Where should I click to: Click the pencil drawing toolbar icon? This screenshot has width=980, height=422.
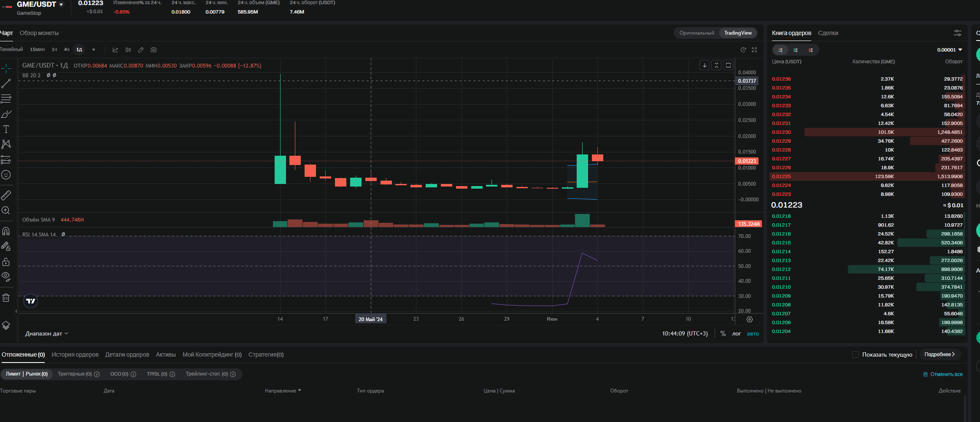[141, 50]
